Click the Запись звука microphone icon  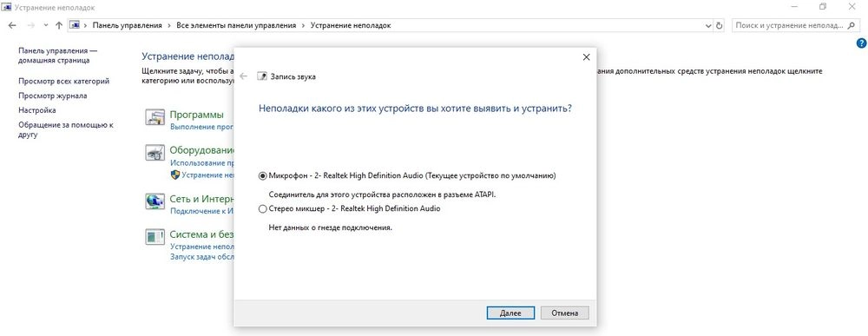pos(262,76)
